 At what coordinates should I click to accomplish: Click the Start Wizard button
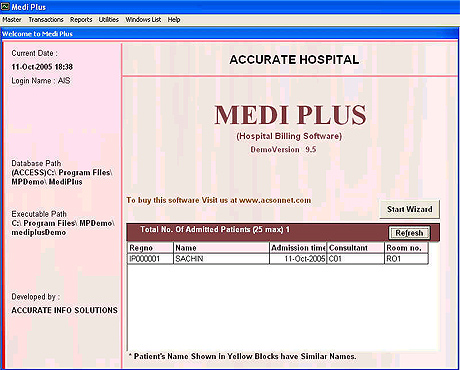(409, 209)
